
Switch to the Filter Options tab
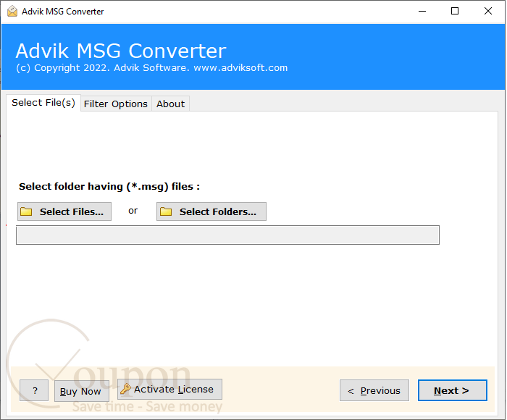click(x=116, y=104)
